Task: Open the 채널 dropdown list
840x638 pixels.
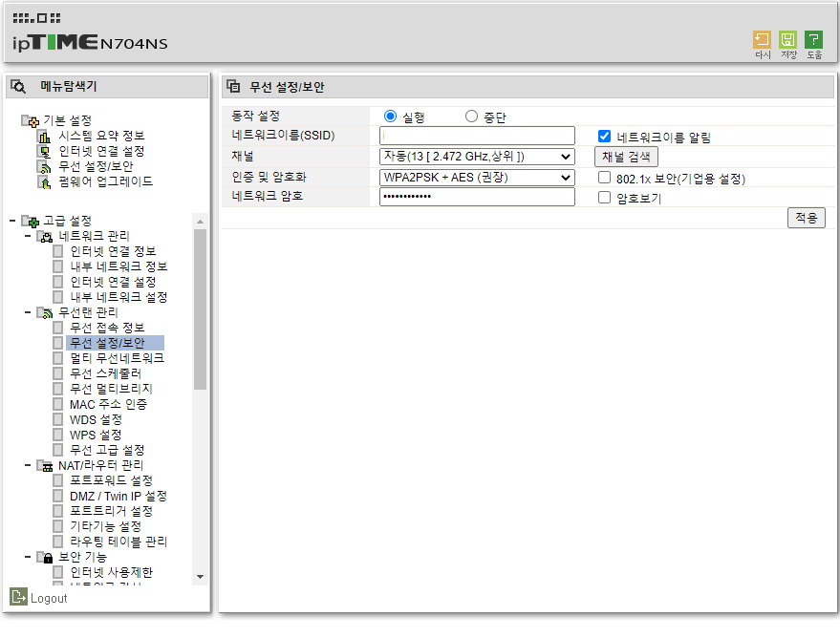Action: click(477, 157)
